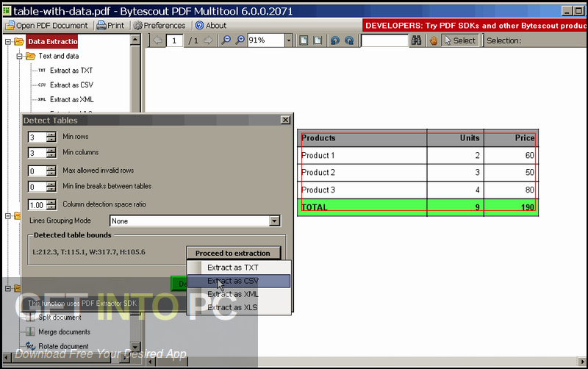Click the page number input field
588x369 pixels.
coord(174,40)
